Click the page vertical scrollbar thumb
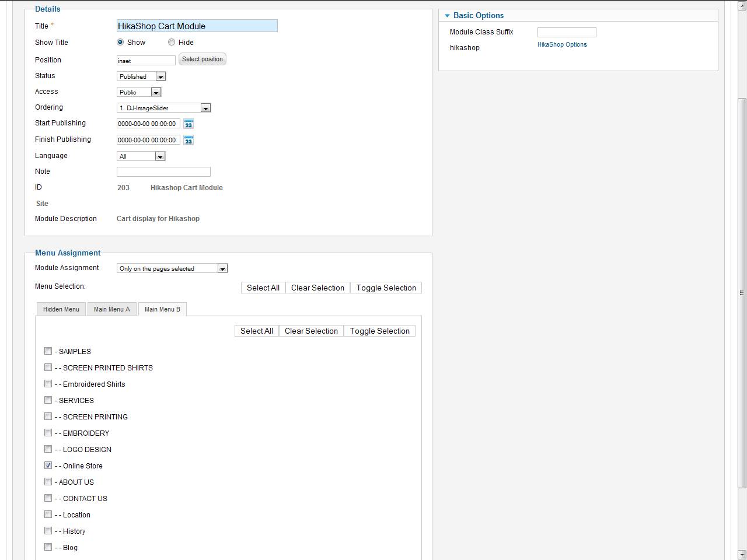The height and width of the screenshot is (560, 747). [x=742, y=293]
